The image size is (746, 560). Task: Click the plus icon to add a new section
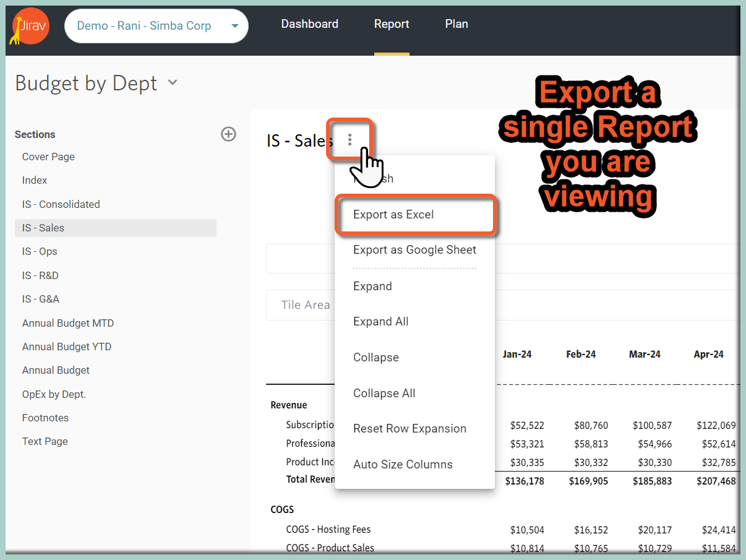[x=228, y=134]
